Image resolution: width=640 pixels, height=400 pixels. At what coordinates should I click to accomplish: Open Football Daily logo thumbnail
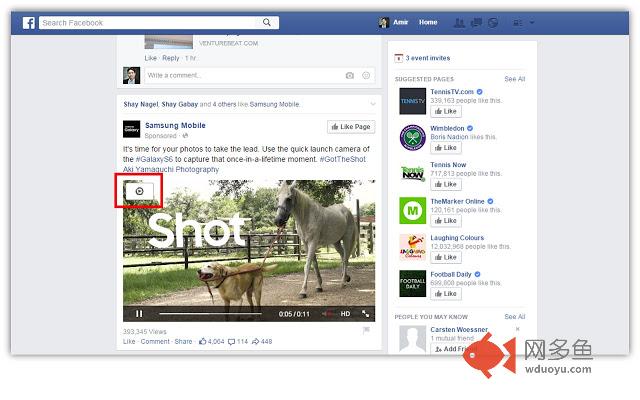[x=412, y=284]
